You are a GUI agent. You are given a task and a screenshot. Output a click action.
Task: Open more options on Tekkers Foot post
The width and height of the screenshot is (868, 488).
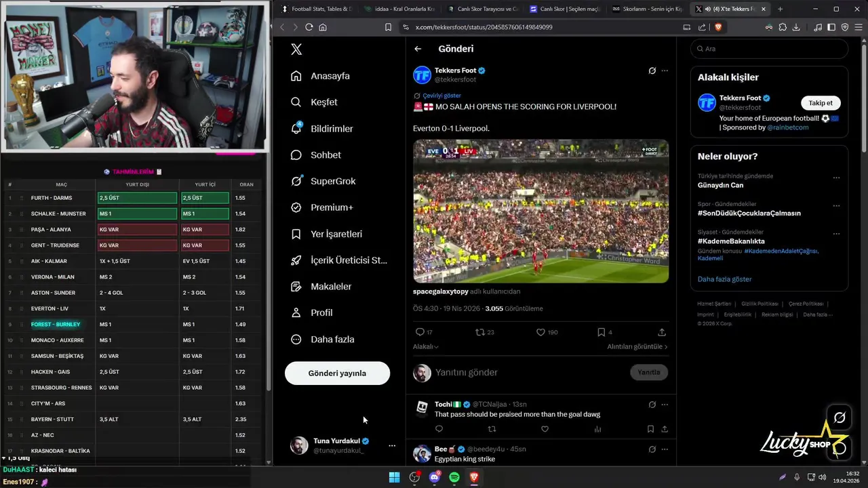click(665, 70)
